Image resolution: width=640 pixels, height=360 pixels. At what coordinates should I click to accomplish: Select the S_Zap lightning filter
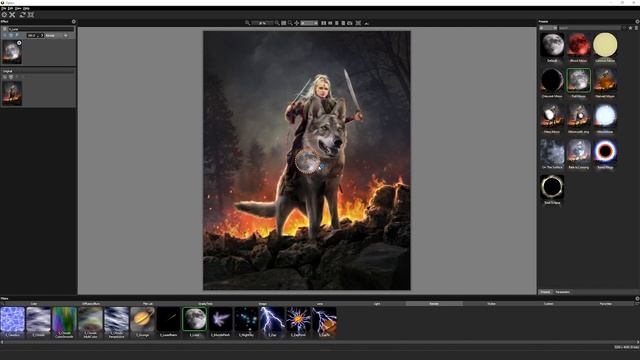[x=272, y=322]
